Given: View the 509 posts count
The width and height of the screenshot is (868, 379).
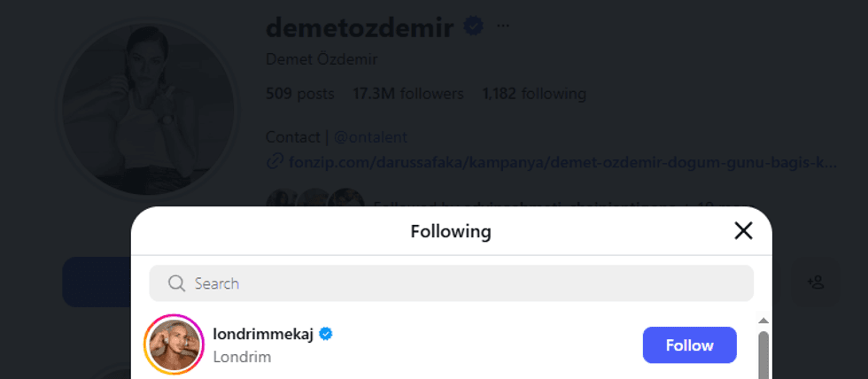Looking at the screenshot, I should pos(302,94).
